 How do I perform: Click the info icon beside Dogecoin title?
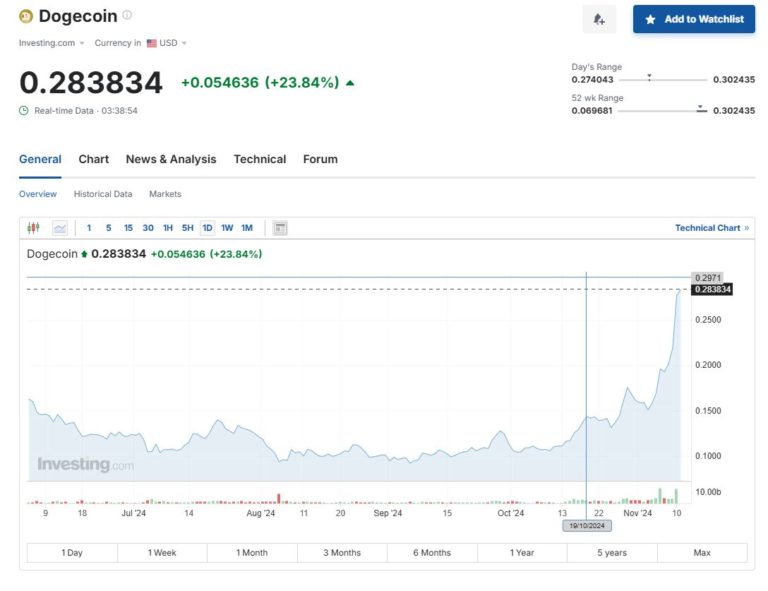tap(127, 16)
